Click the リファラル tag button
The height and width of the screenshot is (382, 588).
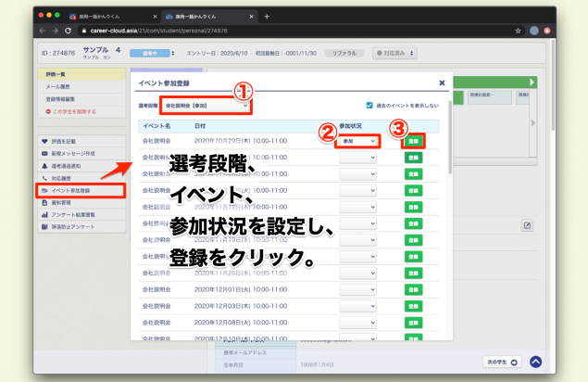pyautogui.click(x=344, y=53)
